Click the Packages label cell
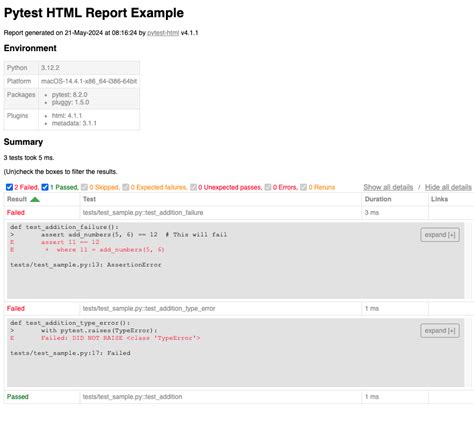 point(21,99)
